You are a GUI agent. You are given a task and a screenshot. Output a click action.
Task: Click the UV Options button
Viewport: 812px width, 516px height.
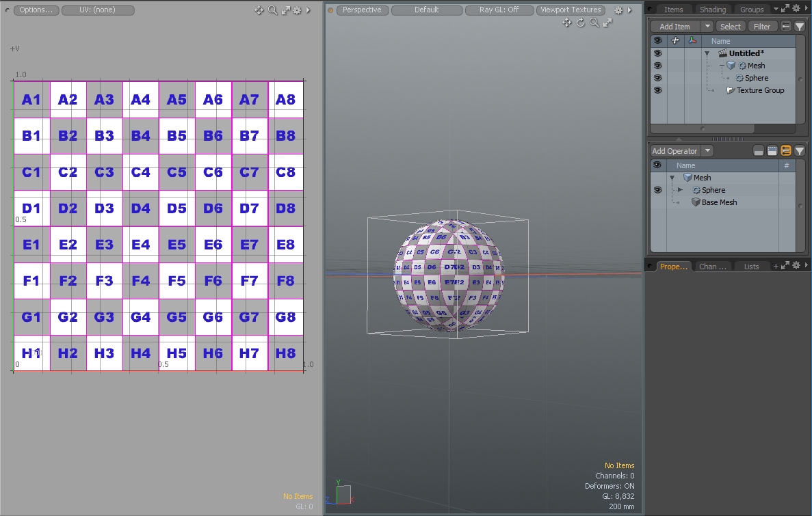click(x=36, y=10)
